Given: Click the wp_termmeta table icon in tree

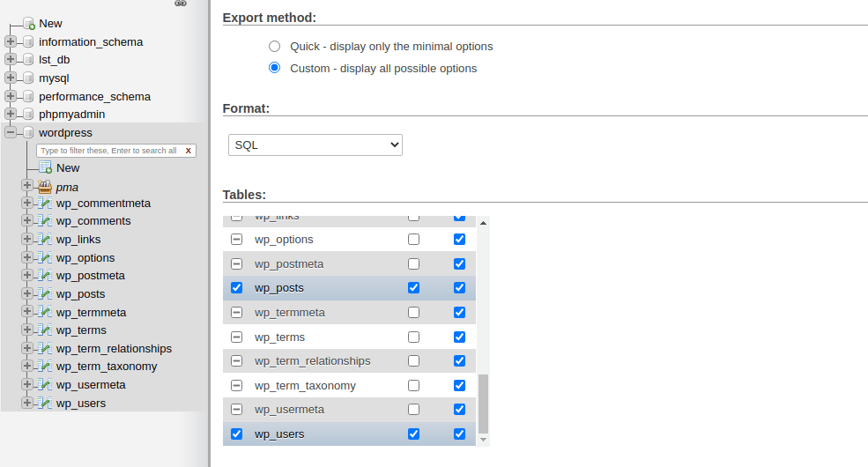Looking at the screenshot, I should (x=46, y=312).
